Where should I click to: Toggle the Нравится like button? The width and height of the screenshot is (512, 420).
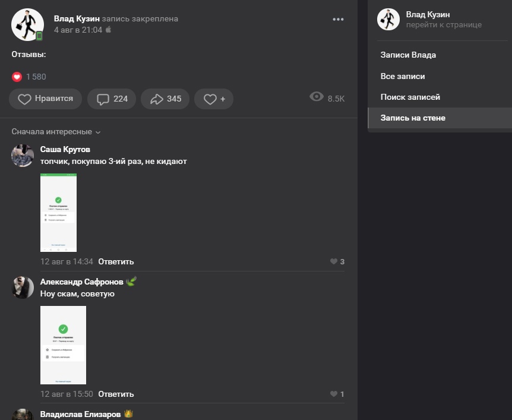[x=46, y=99]
